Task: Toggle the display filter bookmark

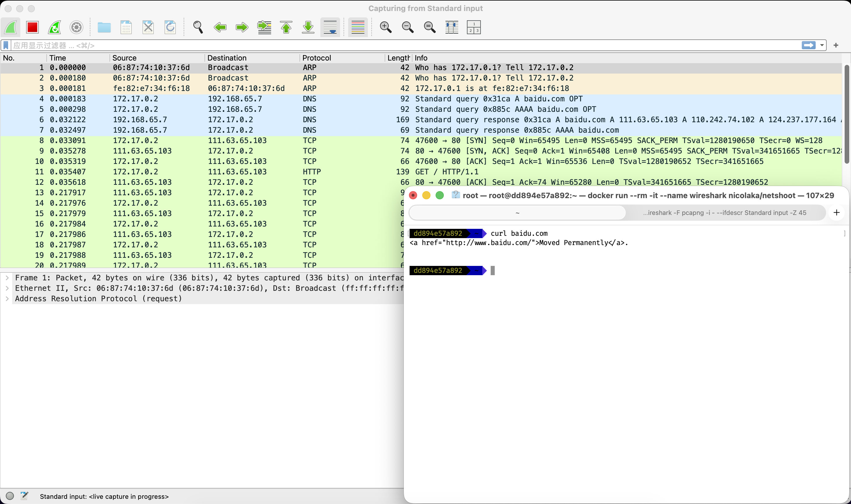Action: click(x=6, y=45)
